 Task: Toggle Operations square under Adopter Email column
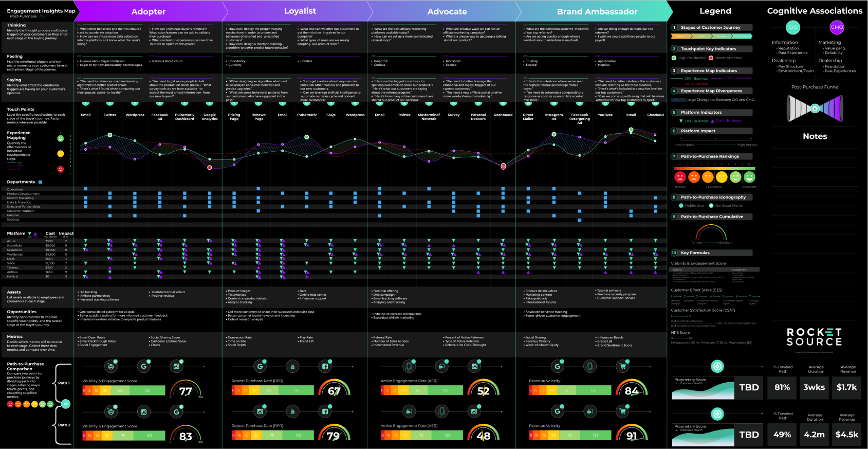(85, 189)
